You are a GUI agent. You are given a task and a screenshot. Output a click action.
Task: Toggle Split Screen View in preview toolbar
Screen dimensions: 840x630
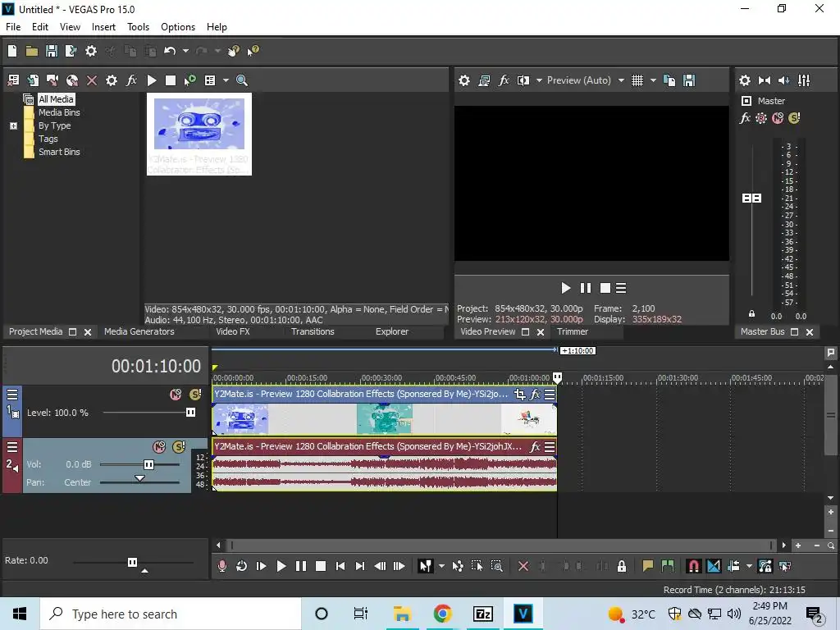point(523,80)
